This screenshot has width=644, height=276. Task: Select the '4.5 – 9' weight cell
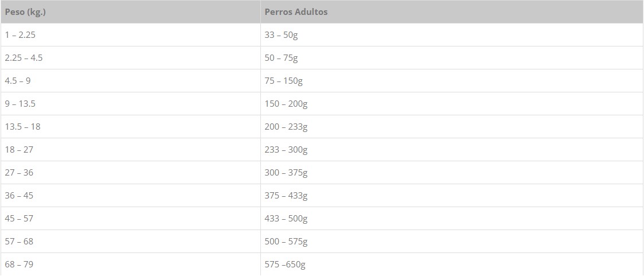pos(18,81)
